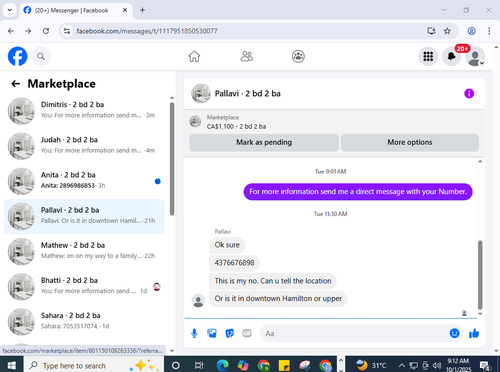Reload the Facebook page
Screen dimensions: 500x372
(46, 31)
